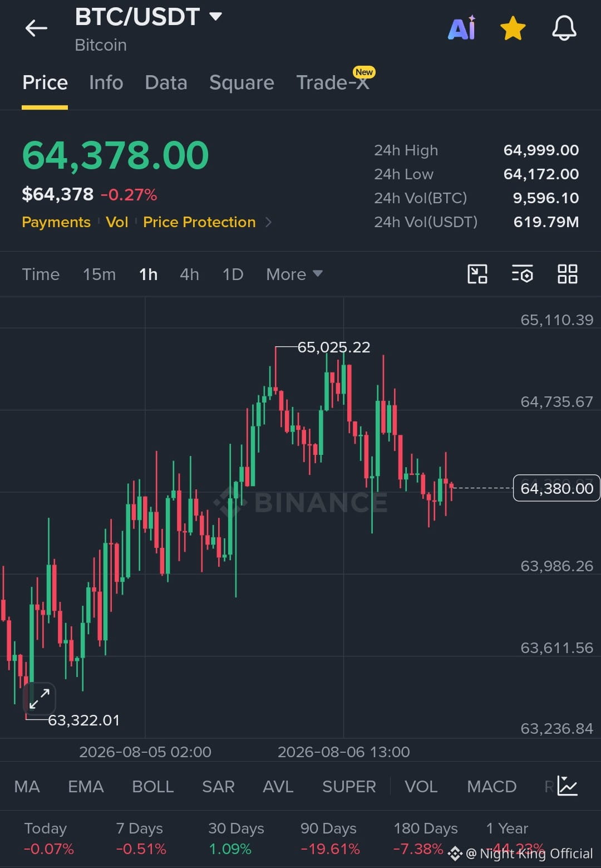Tap the Payments tag
Screen dimensions: 601x868
click(56, 222)
